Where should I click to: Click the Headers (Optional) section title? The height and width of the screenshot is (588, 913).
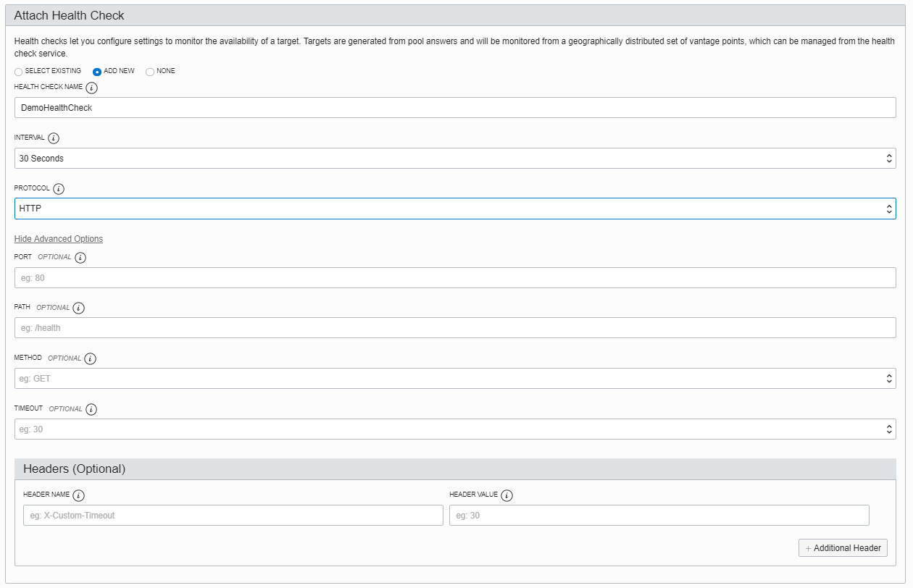[74, 469]
